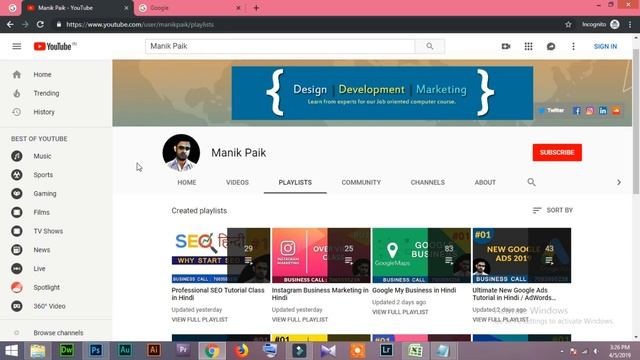The height and width of the screenshot is (360, 640).
Task: Open the Instagram Business Marketing playlist thumbnail
Action: coord(321,256)
